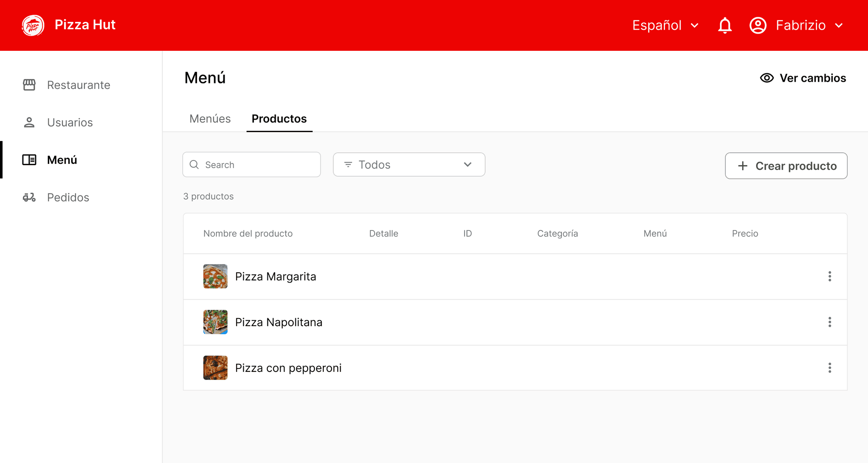Select the Productos tab
Viewport: 868px width, 463px height.
pos(279,119)
